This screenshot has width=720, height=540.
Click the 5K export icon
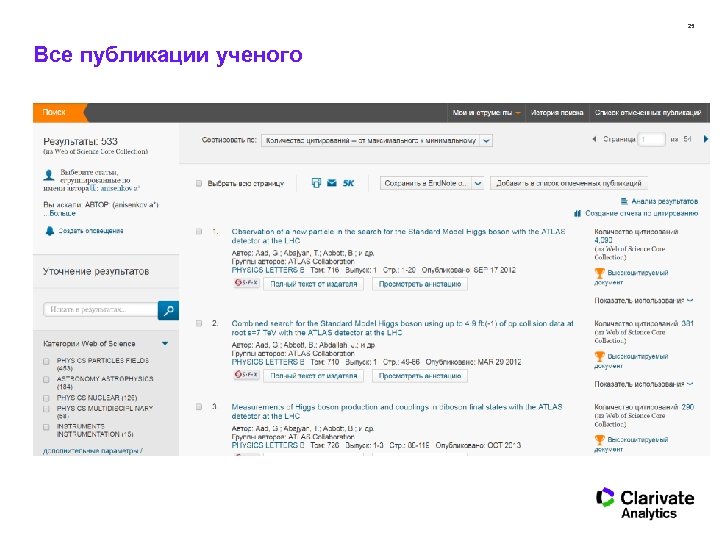point(349,183)
